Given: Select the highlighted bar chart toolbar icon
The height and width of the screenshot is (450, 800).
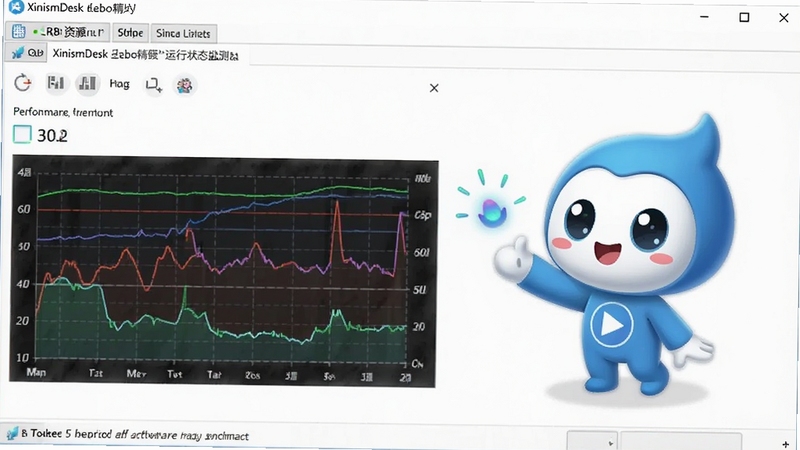Looking at the screenshot, I should [x=88, y=83].
